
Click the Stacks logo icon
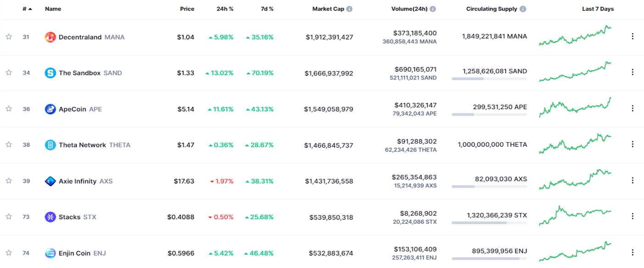click(x=50, y=217)
